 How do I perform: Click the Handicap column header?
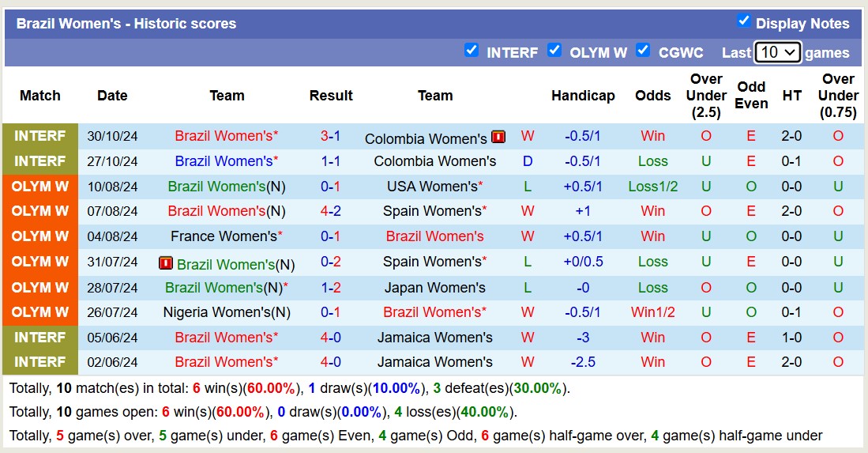tap(583, 96)
